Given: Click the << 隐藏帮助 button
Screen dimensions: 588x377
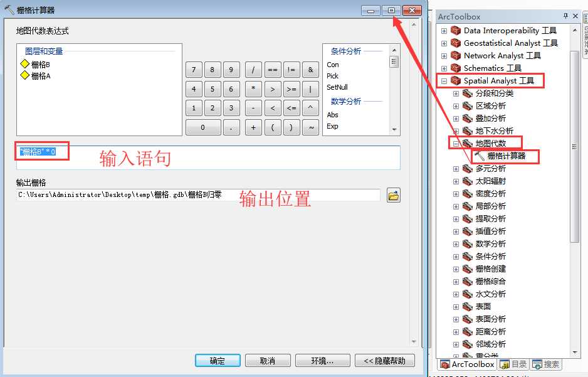Looking at the screenshot, I should coord(385,361).
